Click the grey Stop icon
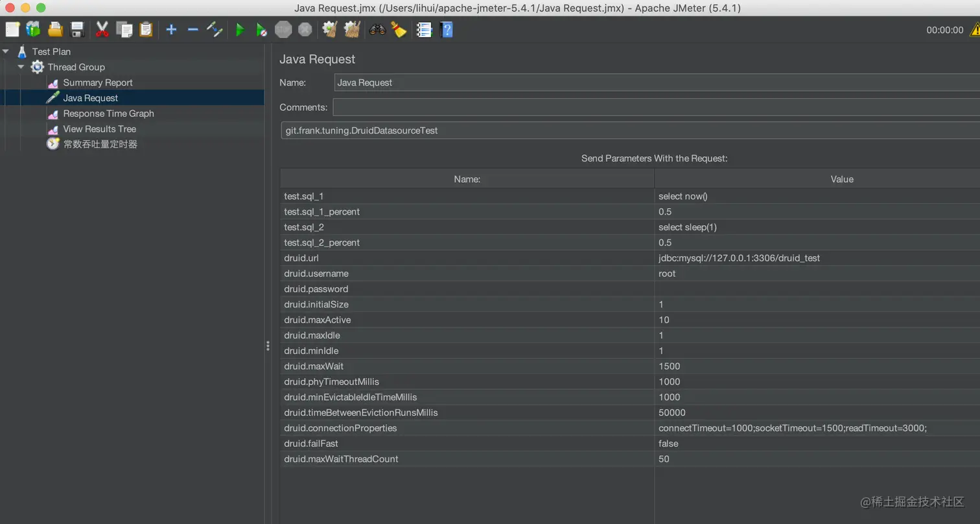 283,29
